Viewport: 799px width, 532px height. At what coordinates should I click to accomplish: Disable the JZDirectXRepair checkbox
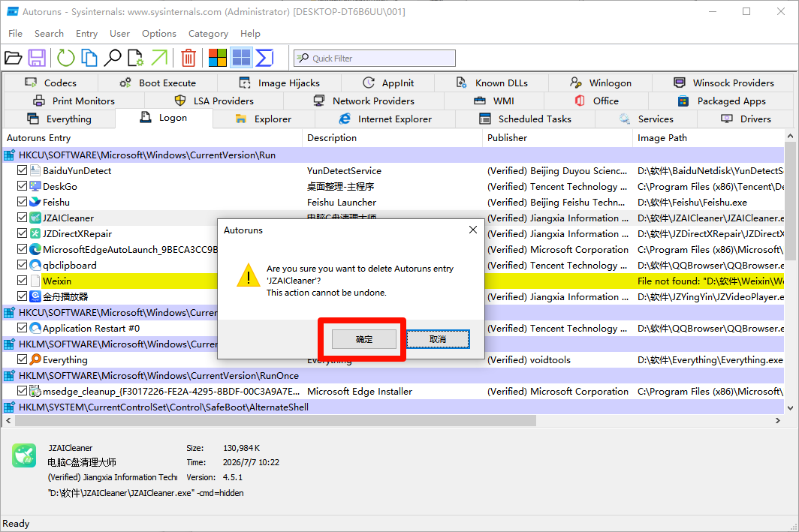[x=22, y=233]
